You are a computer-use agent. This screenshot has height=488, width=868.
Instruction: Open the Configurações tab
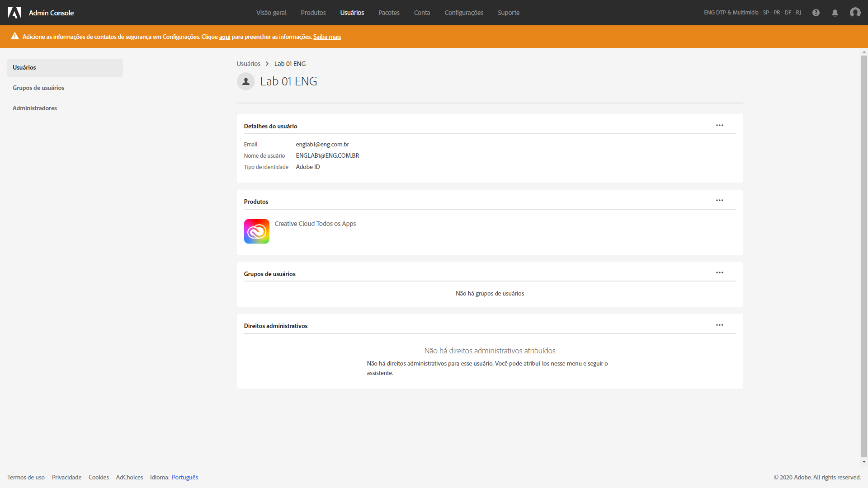464,13
